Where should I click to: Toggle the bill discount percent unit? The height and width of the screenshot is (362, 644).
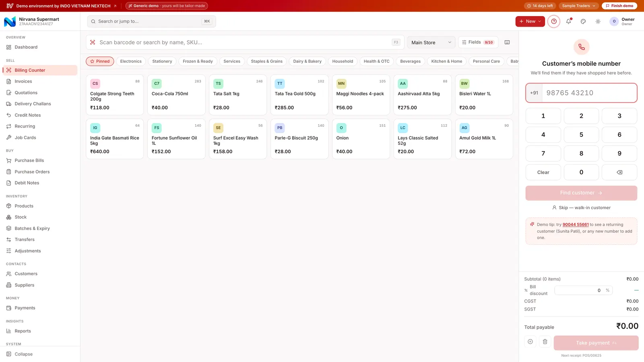coord(607,290)
